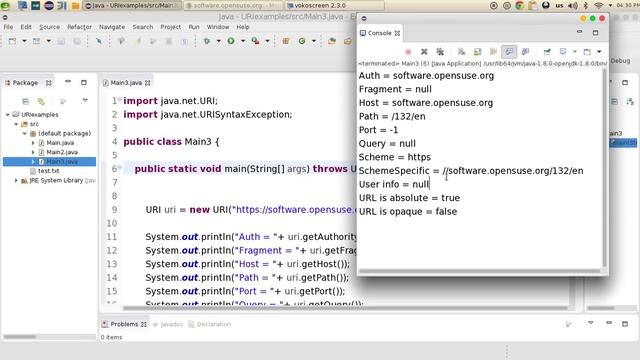Image resolution: width=640 pixels, height=360 pixels.
Task: Collapse the src folder node
Action: (x=16, y=124)
